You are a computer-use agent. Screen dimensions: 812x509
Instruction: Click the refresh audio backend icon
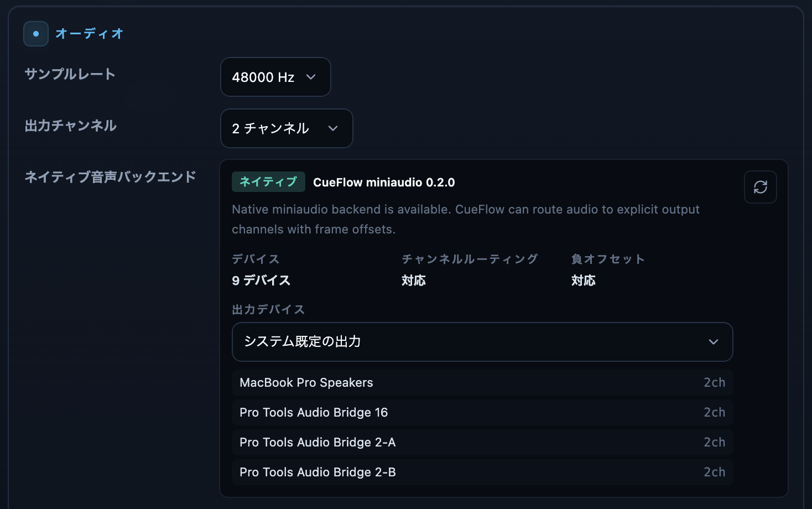[x=760, y=187]
